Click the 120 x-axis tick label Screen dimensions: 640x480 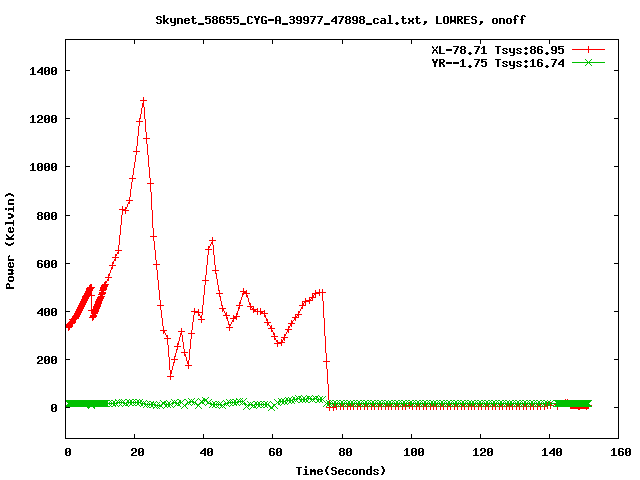(x=483, y=452)
